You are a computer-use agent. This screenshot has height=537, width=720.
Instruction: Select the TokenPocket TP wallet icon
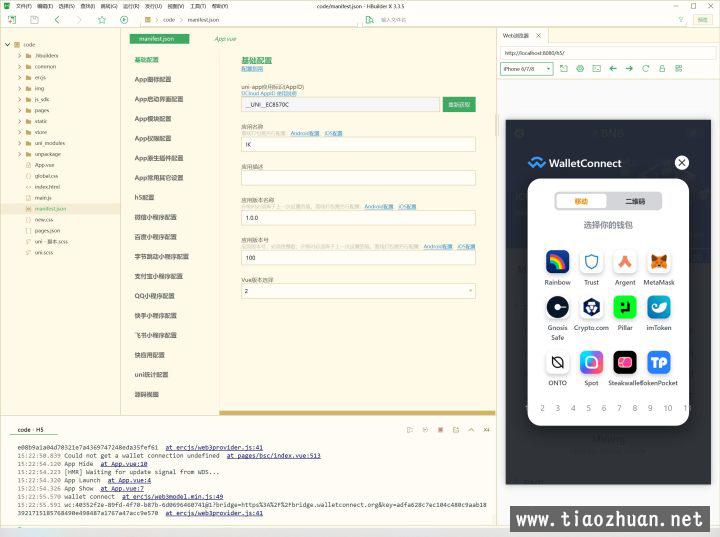[659, 362]
